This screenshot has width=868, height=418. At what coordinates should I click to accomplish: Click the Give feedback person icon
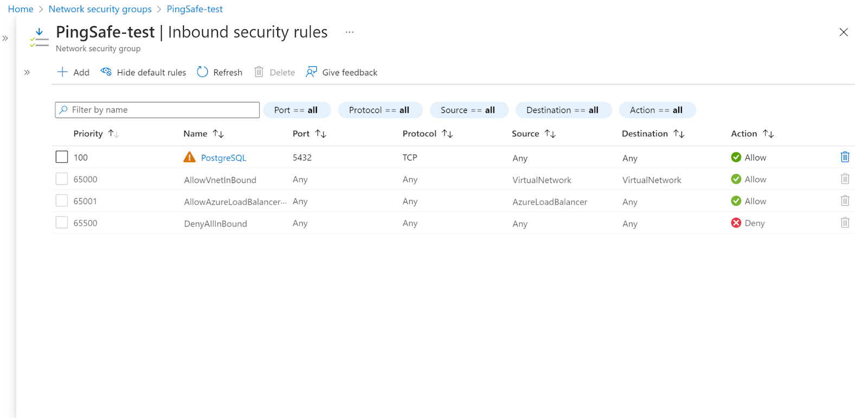tap(311, 72)
